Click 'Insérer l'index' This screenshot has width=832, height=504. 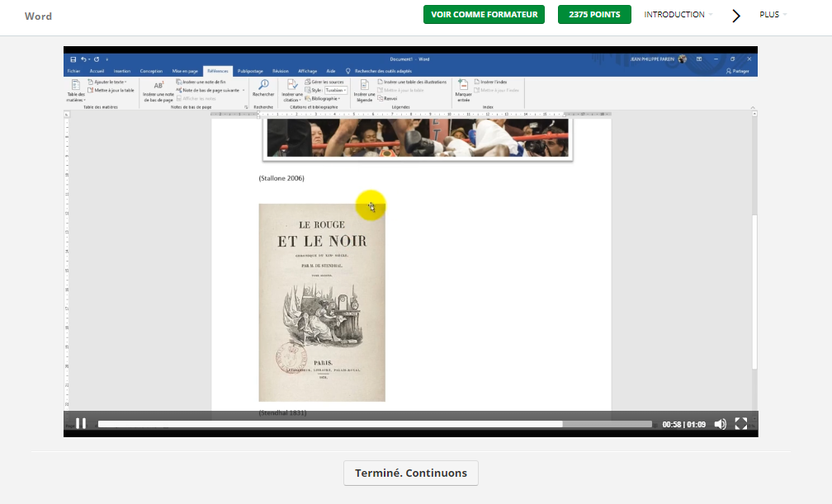[x=491, y=82]
